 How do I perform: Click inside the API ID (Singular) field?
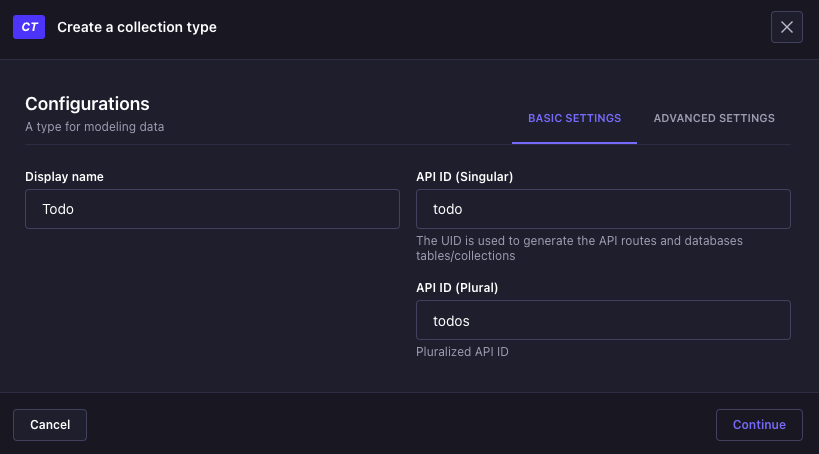pyautogui.click(x=603, y=209)
